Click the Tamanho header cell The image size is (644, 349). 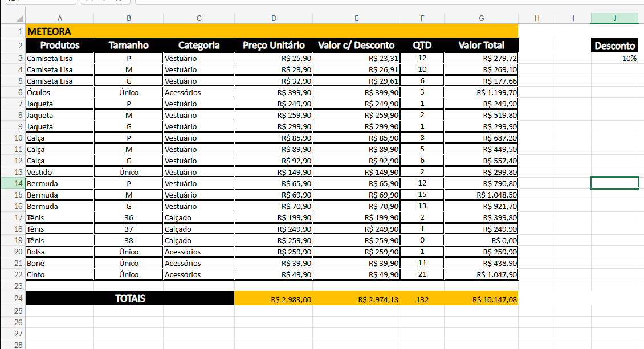click(129, 45)
